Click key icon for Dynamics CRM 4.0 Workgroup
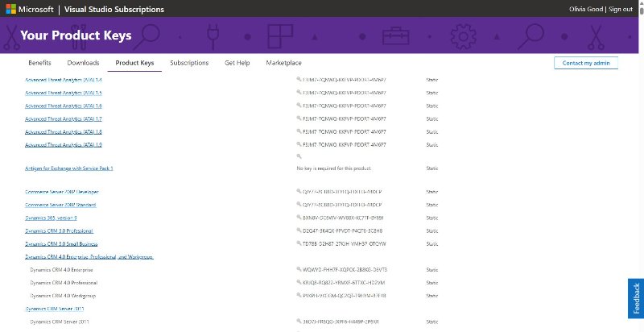This screenshot has width=644, height=332. 299,295
